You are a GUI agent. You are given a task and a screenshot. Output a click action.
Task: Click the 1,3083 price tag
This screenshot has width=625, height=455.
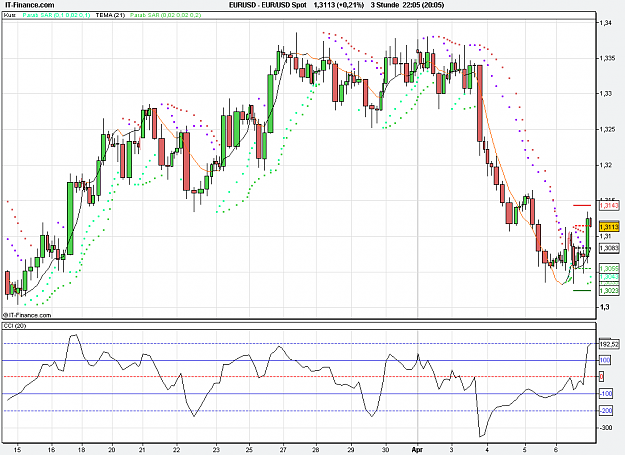point(609,248)
